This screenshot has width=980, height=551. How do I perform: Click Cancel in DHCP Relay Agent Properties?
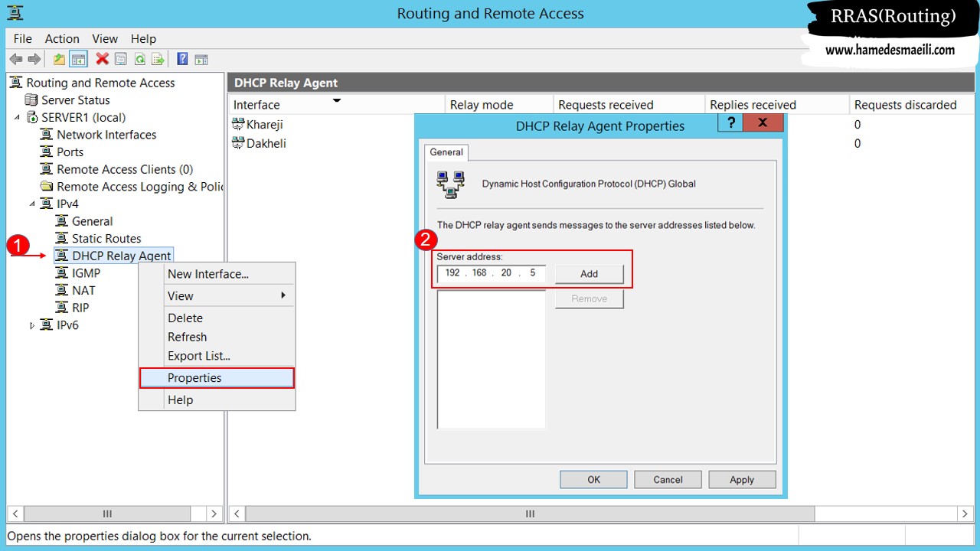[668, 480]
